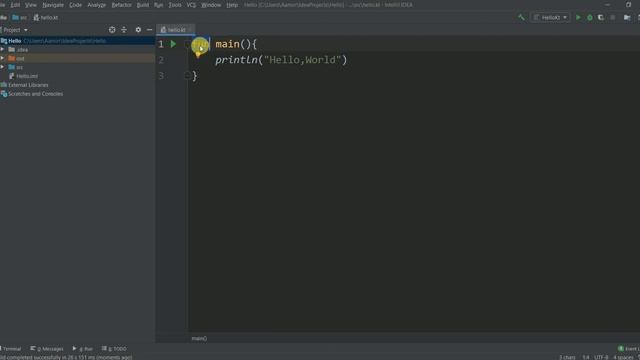Click the "Hello,World" string literal
The width and height of the screenshot is (640, 360).
(x=302, y=60)
